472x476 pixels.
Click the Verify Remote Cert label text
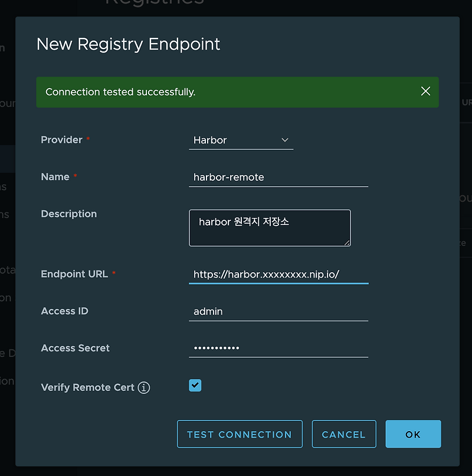tap(87, 387)
